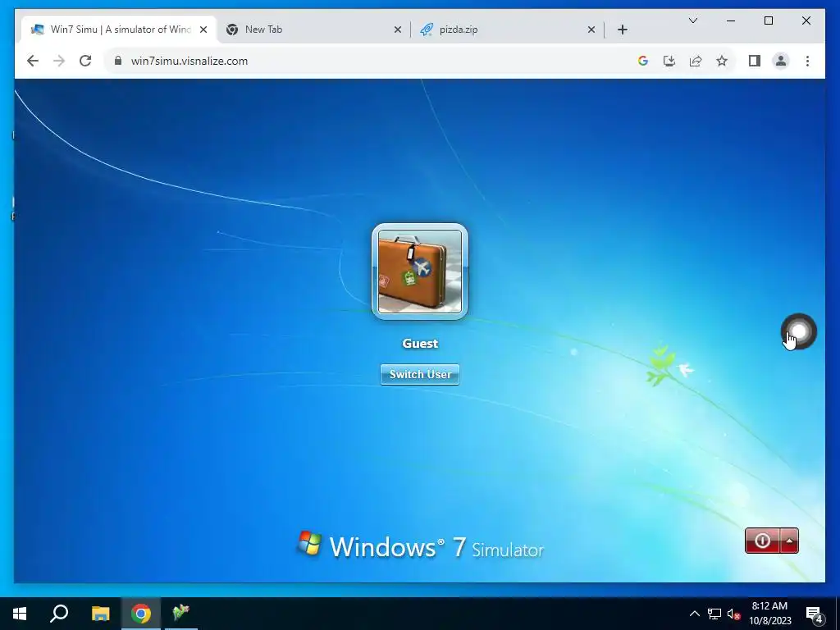This screenshot has height=630, width=840.
Task: Switch to the Win7 Simu tab
Action: (x=118, y=30)
